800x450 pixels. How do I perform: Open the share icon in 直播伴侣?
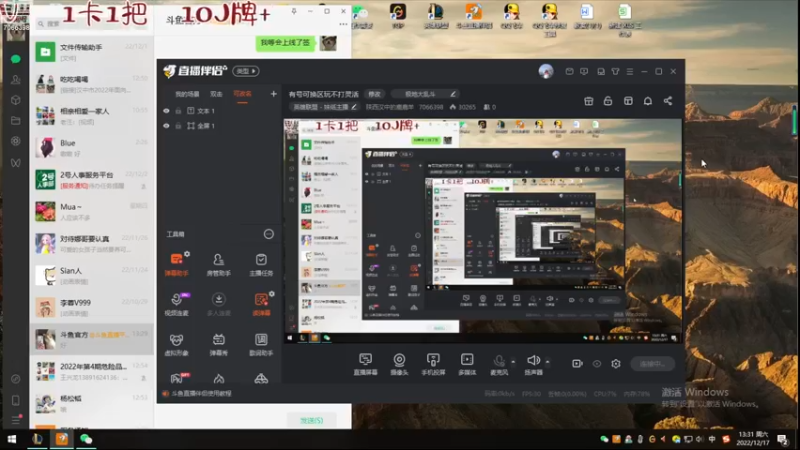pos(667,101)
